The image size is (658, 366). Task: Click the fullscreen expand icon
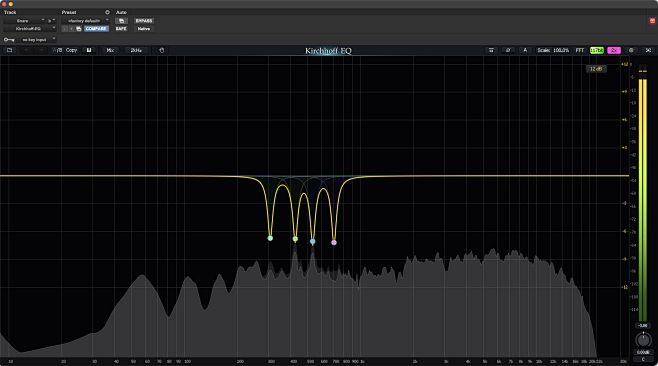[648, 50]
